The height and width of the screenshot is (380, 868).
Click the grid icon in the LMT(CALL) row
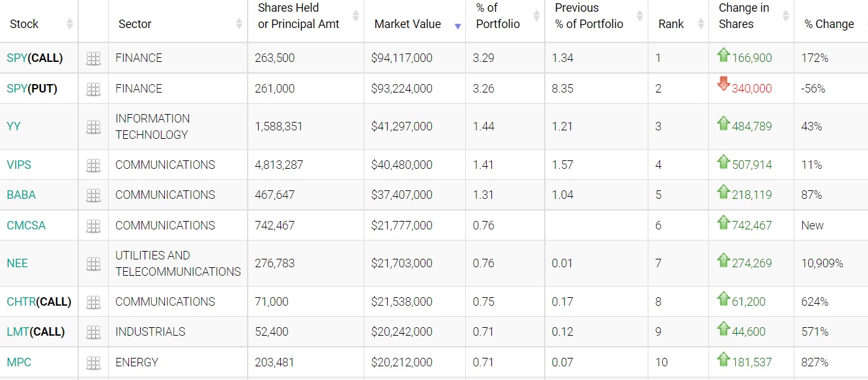pyautogui.click(x=93, y=332)
